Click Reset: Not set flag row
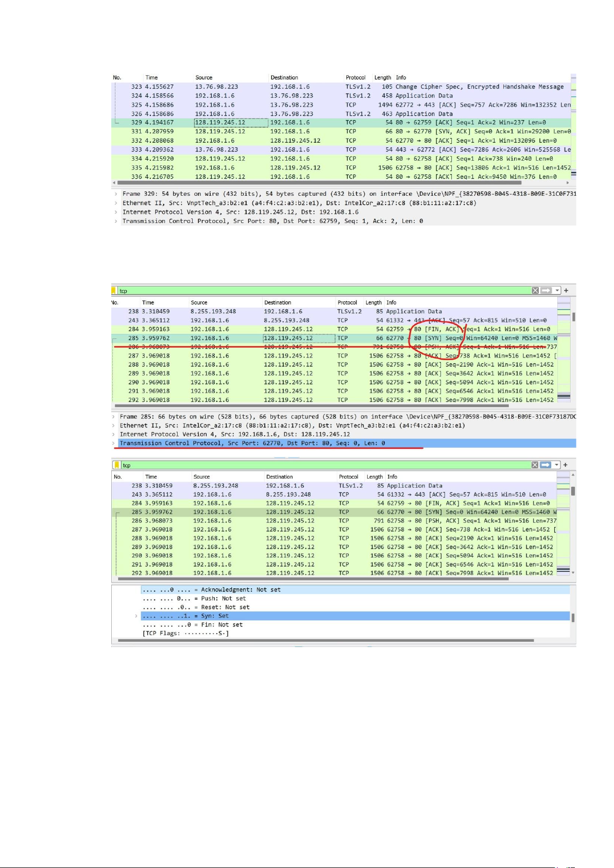 click(x=355, y=607)
